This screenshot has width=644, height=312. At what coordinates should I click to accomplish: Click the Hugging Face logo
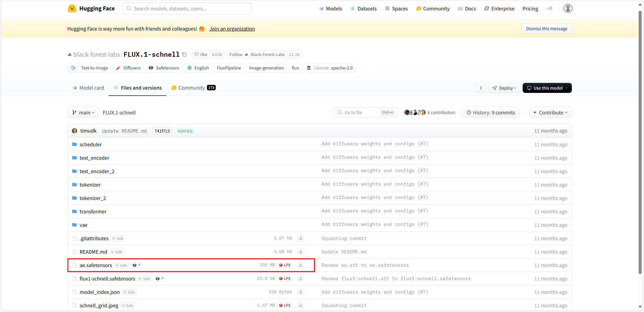point(91,8)
